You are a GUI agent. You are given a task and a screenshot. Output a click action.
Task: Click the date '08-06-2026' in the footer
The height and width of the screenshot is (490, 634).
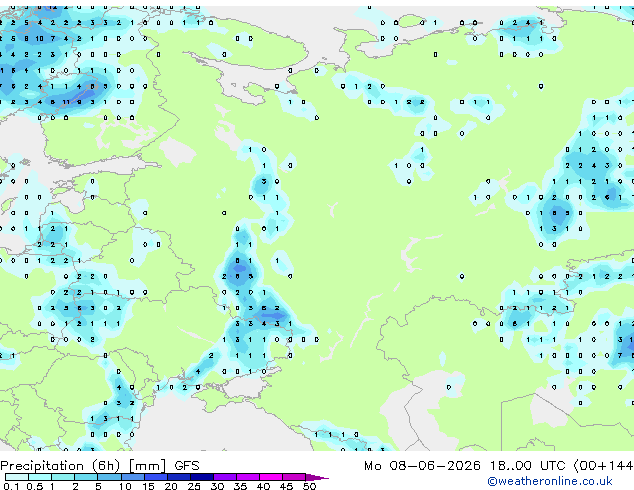coord(435,466)
